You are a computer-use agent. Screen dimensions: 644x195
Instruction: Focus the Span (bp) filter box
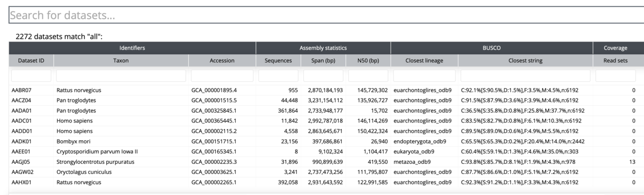(323, 76)
